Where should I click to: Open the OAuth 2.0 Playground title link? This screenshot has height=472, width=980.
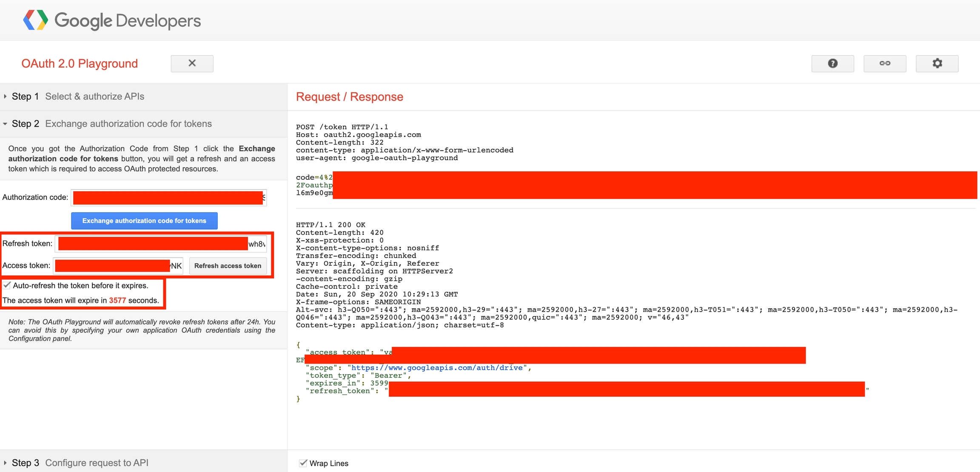(80, 63)
